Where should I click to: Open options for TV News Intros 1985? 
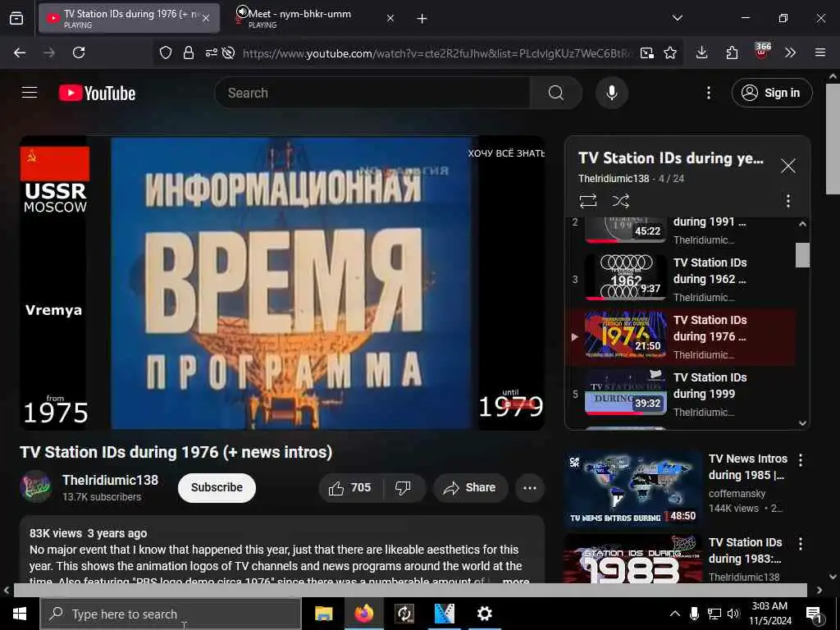pos(801,459)
